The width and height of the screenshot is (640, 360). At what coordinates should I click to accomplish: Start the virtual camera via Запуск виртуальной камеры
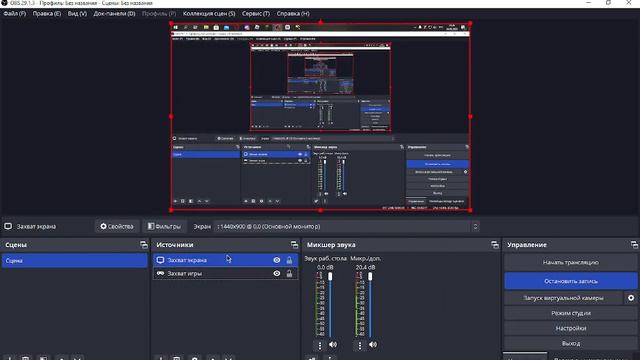tap(563, 298)
